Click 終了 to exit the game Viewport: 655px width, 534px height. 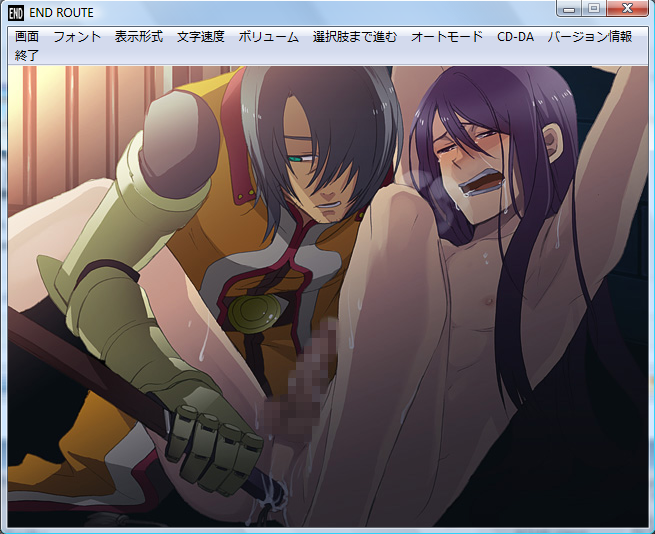pos(28,56)
